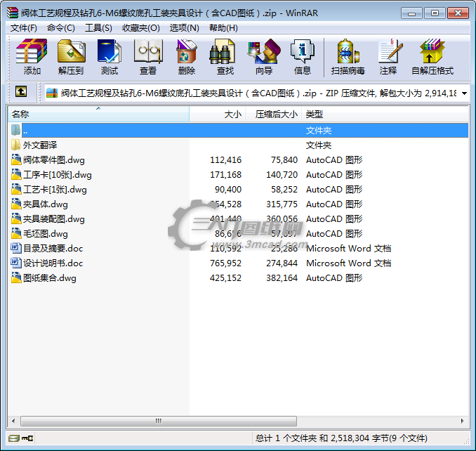Screen dimensions: 476x451
Task: Click the icon of 阀体零件图.dwg
Action: tap(15, 159)
